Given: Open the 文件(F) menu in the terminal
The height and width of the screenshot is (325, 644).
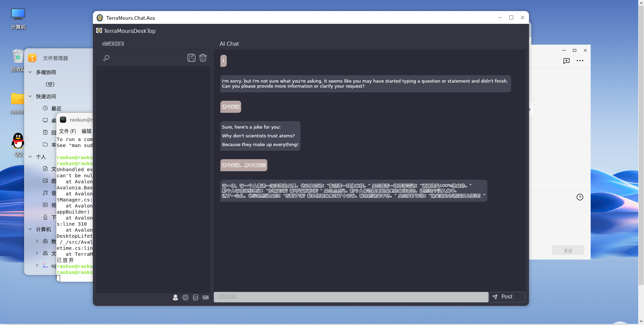Looking at the screenshot, I should tap(68, 131).
